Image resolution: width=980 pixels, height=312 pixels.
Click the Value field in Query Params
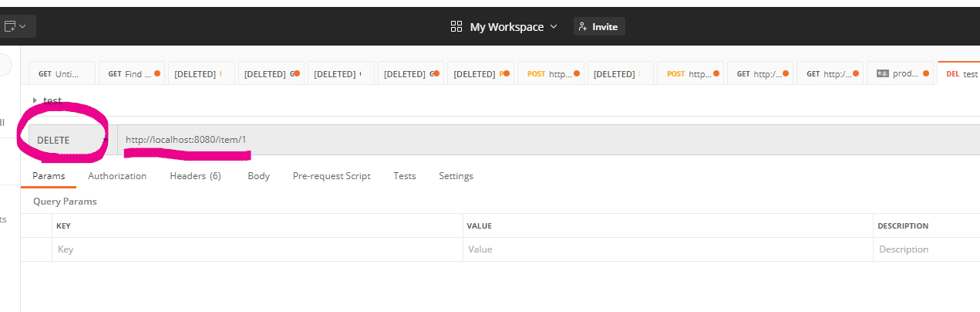click(x=667, y=249)
